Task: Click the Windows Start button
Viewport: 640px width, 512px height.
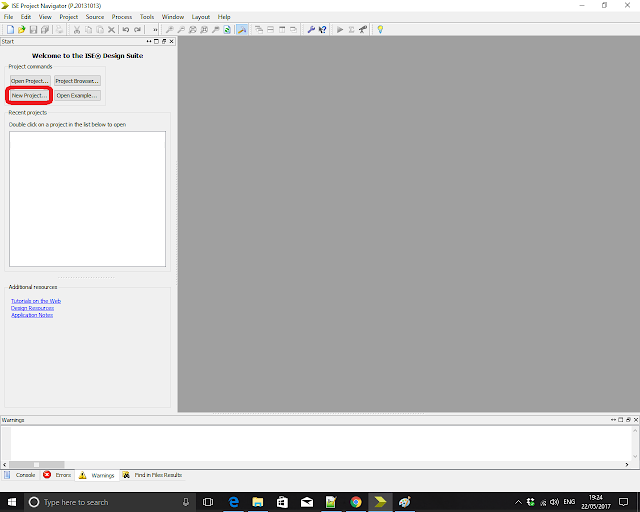Action: (x=11, y=502)
